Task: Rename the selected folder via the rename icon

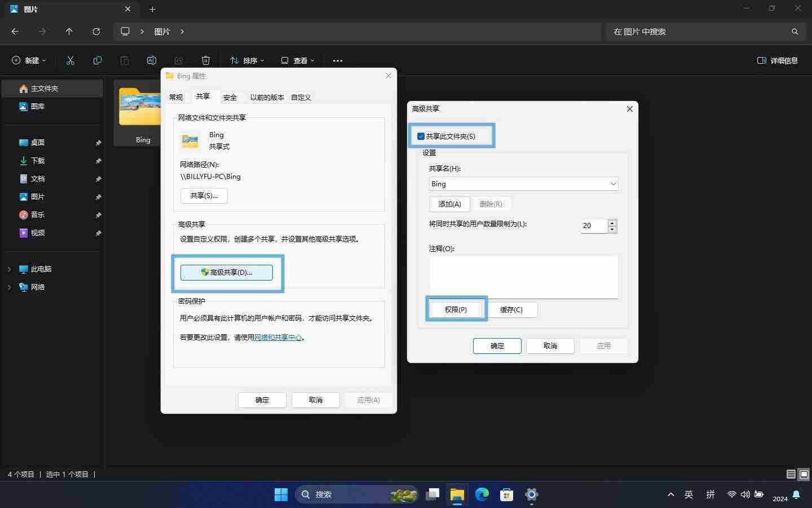Action: [151, 60]
